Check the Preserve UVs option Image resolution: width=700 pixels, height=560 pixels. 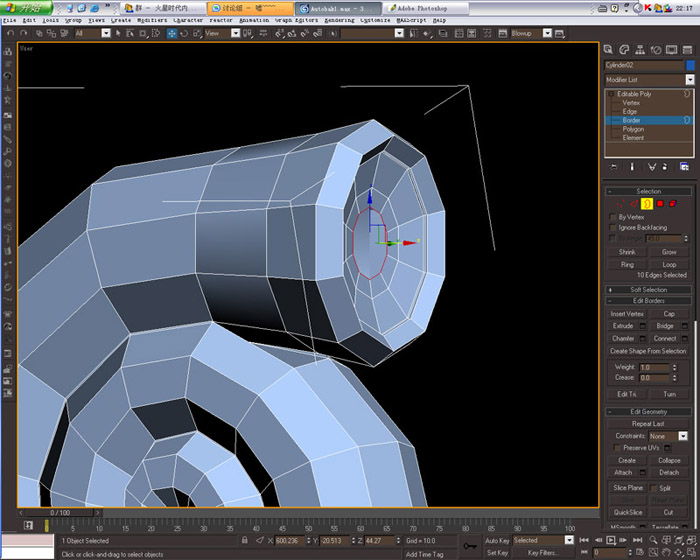point(617,448)
